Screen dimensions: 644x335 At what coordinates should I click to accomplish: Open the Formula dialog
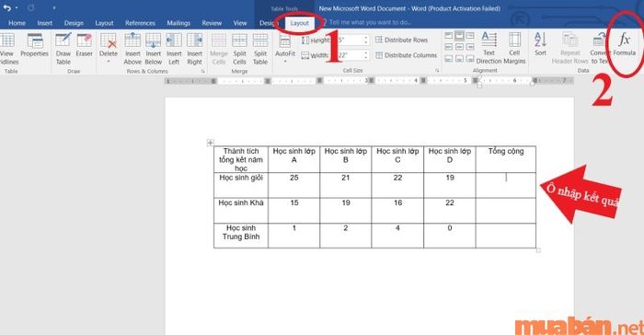click(x=625, y=44)
